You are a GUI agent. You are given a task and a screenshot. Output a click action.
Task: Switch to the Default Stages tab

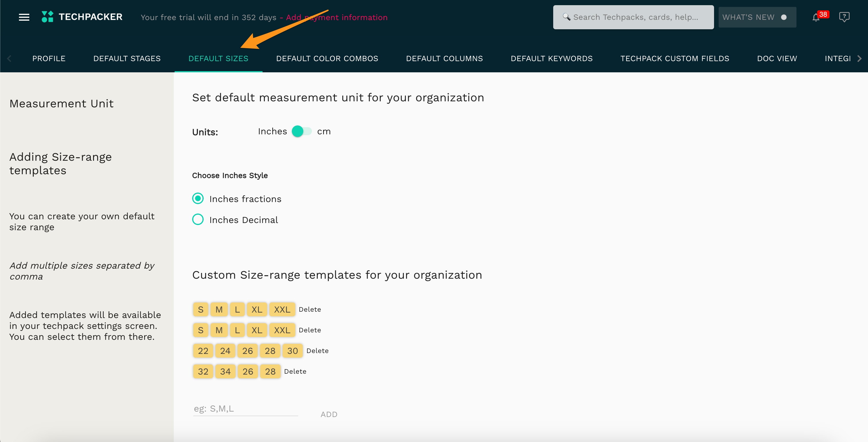[127, 59]
